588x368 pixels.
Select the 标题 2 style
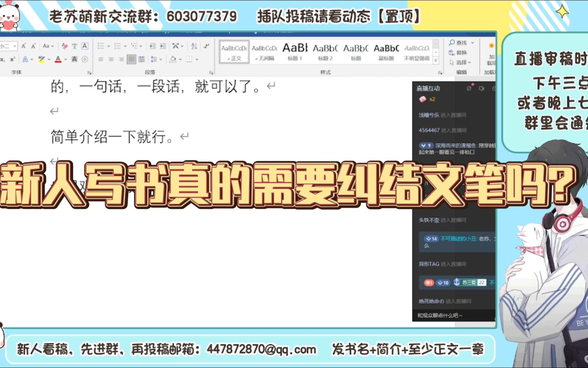pyautogui.click(x=325, y=52)
